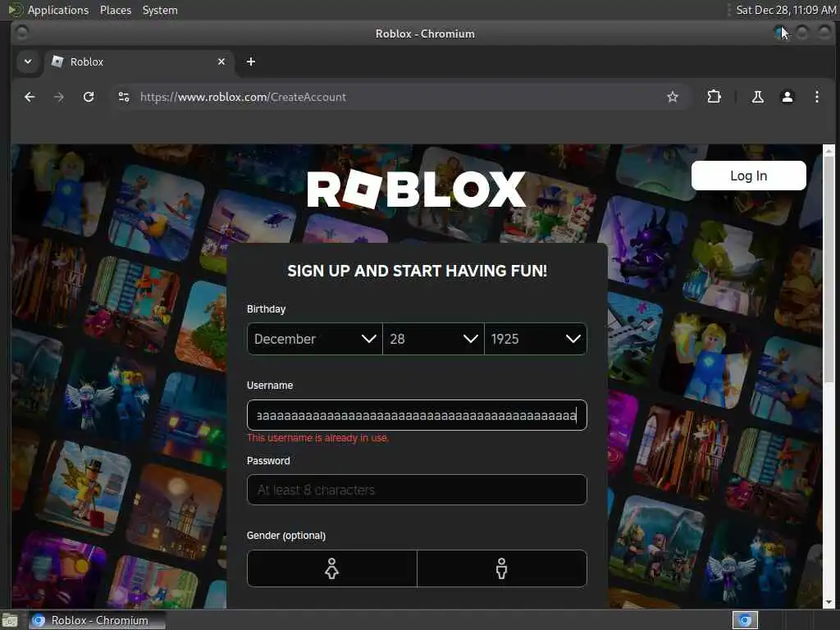Click the clock in top panel
Image resolution: width=840 pixels, height=630 pixels.
(x=785, y=10)
